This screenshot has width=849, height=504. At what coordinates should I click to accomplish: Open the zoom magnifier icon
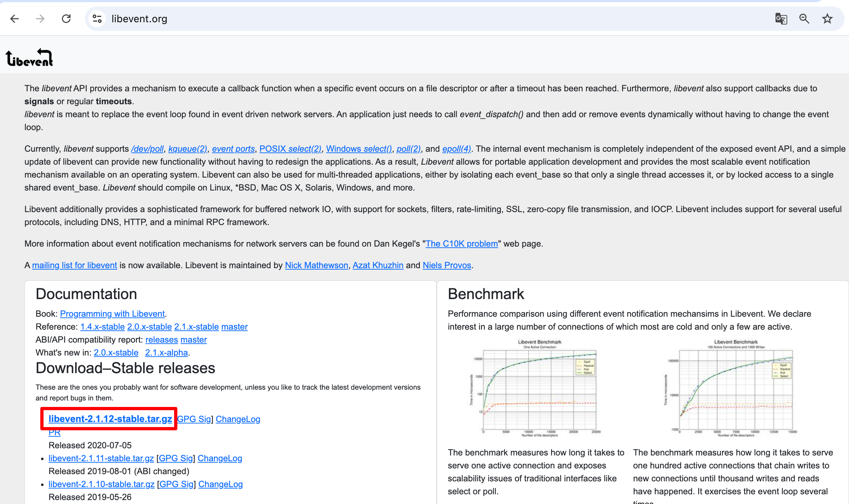[804, 19]
